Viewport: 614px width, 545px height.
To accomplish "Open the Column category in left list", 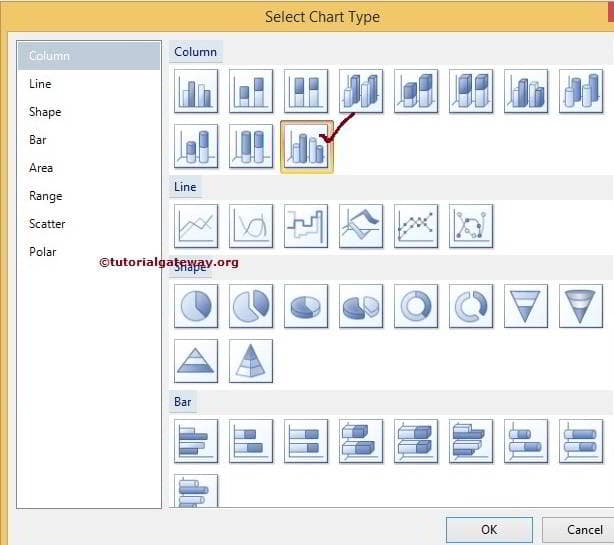I will pyautogui.click(x=89, y=56).
